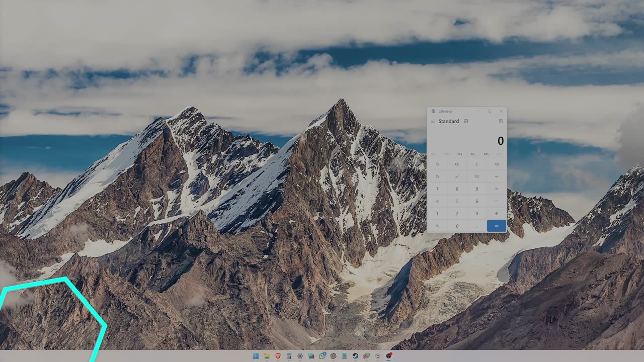The image size is (644, 362).
Task: Click digit 7 on calculator keypad
Action: [x=437, y=189]
